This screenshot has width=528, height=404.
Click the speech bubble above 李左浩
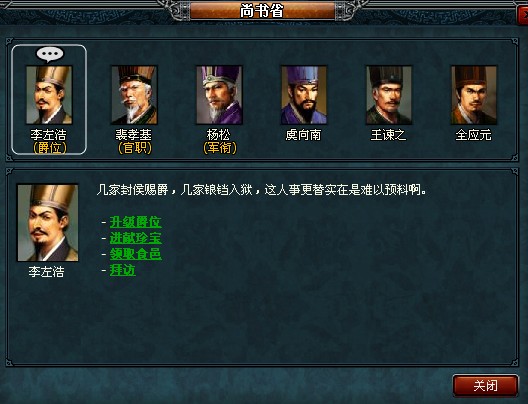[x=50, y=54]
